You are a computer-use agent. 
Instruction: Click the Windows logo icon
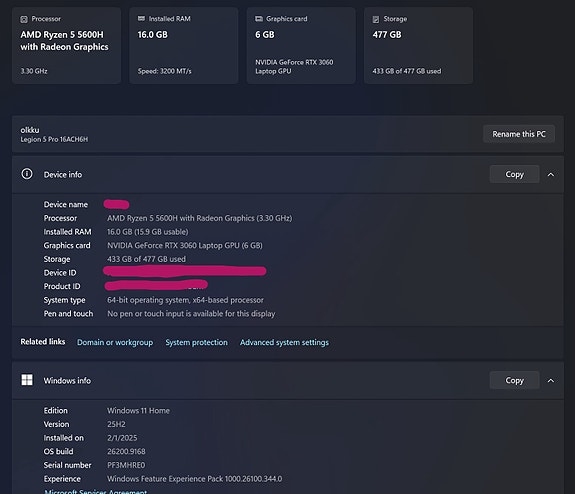pyautogui.click(x=27, y=380)
